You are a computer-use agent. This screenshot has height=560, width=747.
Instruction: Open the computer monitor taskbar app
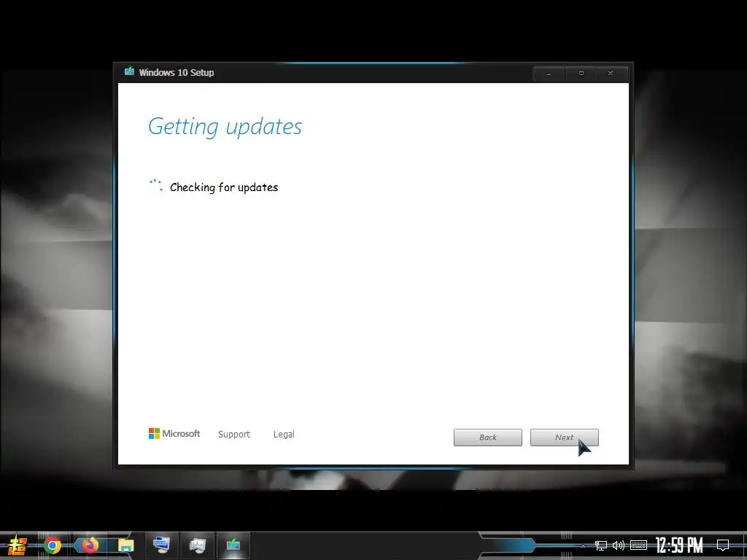tap(161, 544)
